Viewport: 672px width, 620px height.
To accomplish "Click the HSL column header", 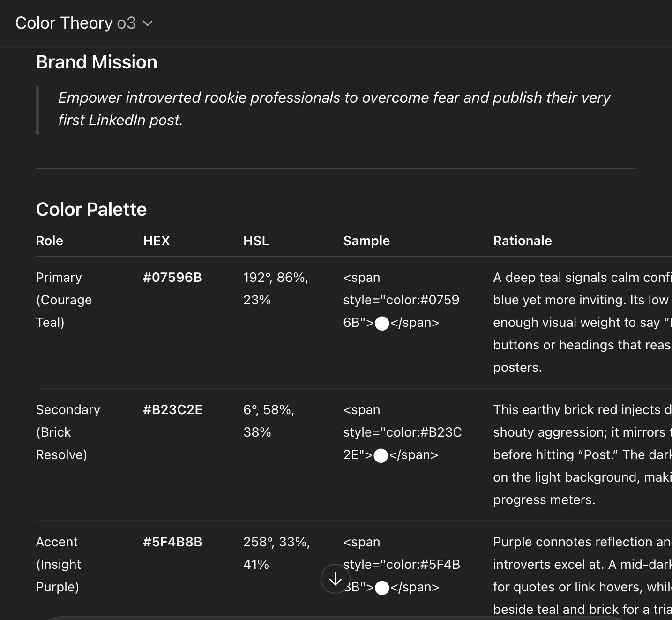I will 256,241.
